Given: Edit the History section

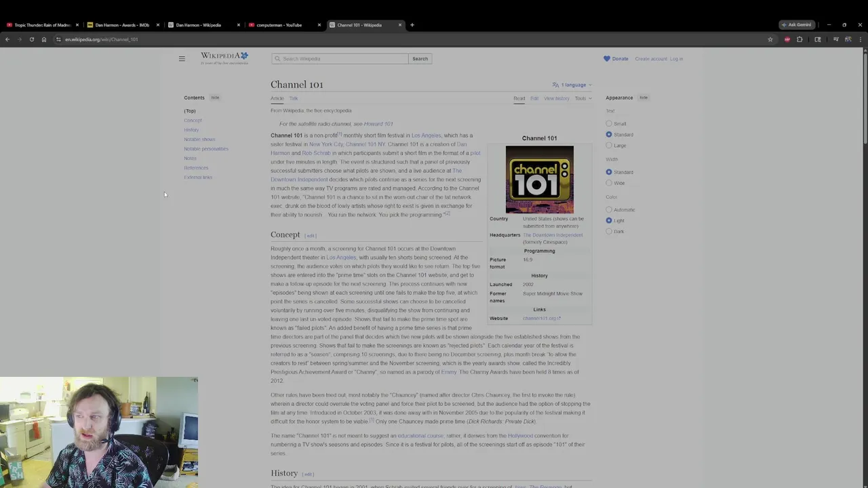Looking at the screenshot, I should point(308,474).
